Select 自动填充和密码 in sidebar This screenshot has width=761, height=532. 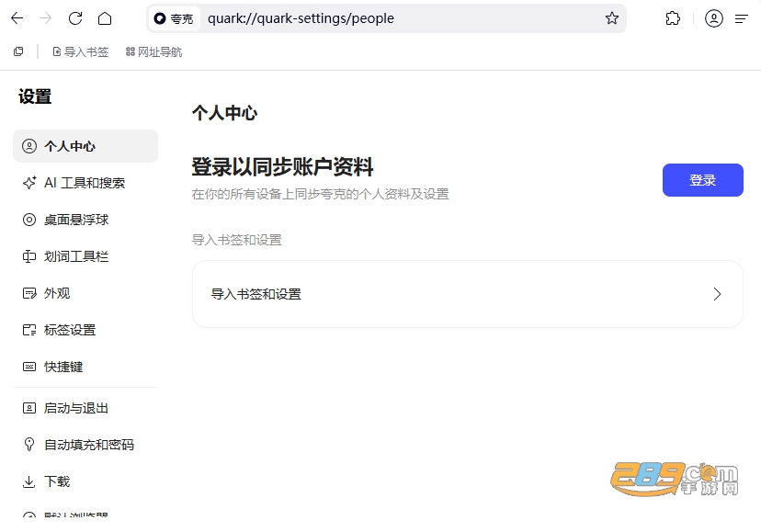(x=85, y=445)
